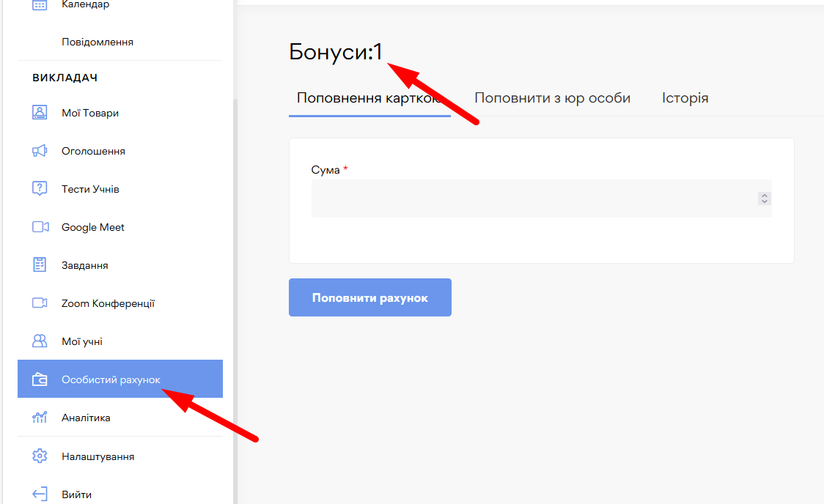Click the Сума field number spinner arrows
Viewport: 824px width, 504px height.
(765, 199)
